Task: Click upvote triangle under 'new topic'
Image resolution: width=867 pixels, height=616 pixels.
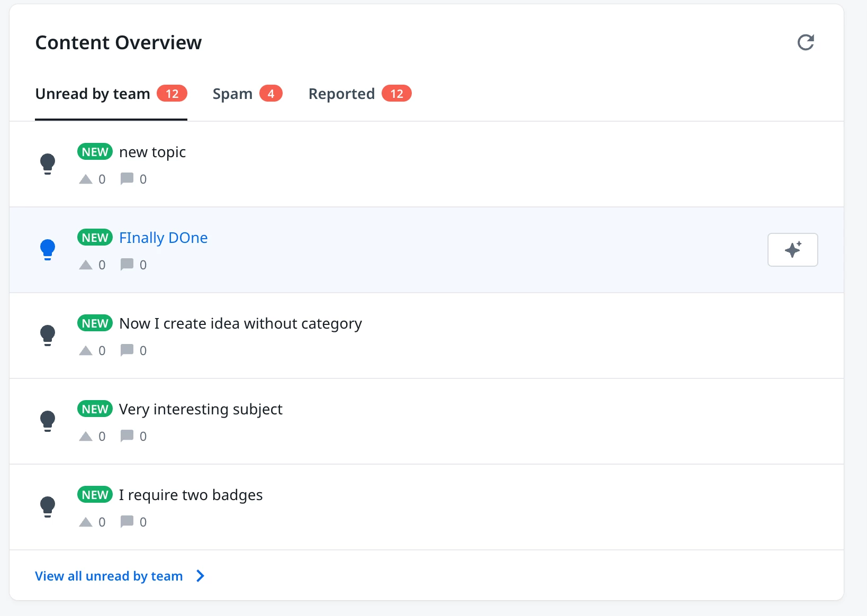Action: (86, 179)
